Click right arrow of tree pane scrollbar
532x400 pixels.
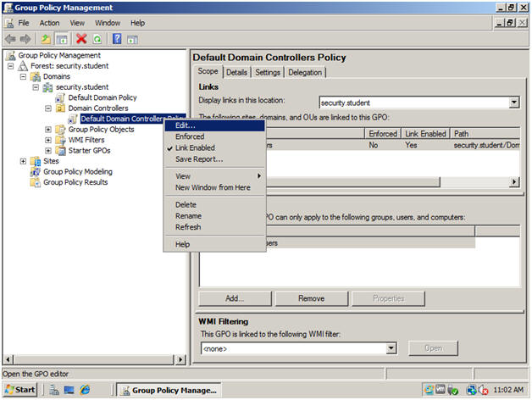pos(180,359)
